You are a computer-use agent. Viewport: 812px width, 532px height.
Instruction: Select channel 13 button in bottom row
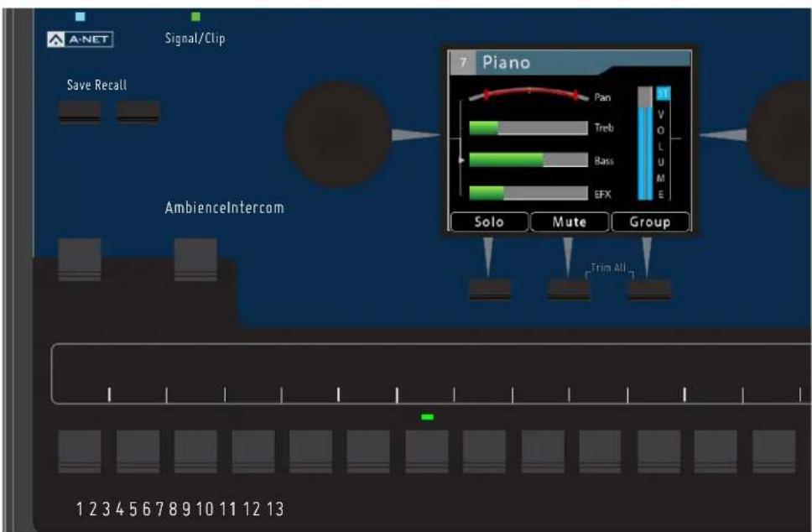pos(773,451)
